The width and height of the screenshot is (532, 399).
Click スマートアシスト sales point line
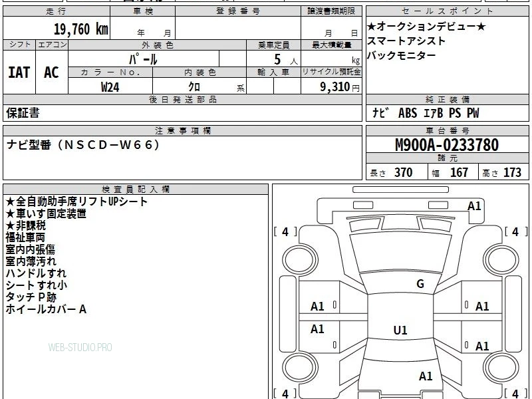click(x=406, y=41)
